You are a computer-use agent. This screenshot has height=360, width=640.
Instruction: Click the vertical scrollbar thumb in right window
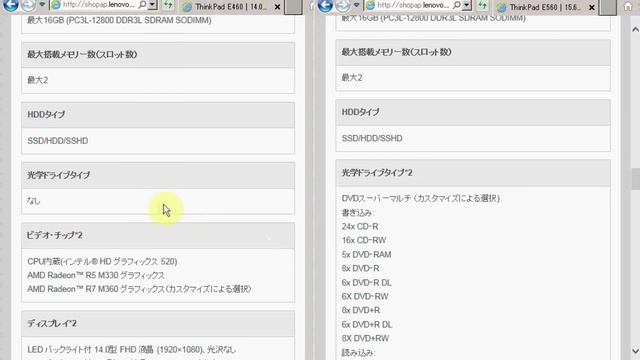pyautogui.click(x=635, y=178)
